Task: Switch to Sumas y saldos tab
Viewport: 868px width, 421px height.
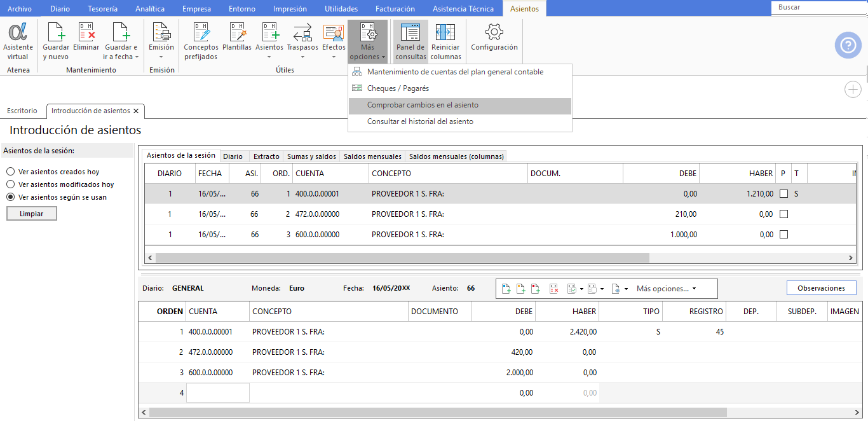Action: (x=311, y=156)
